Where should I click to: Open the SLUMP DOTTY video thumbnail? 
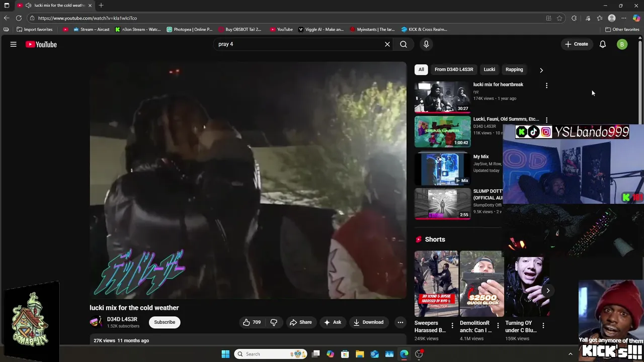(x=442, y=204)
